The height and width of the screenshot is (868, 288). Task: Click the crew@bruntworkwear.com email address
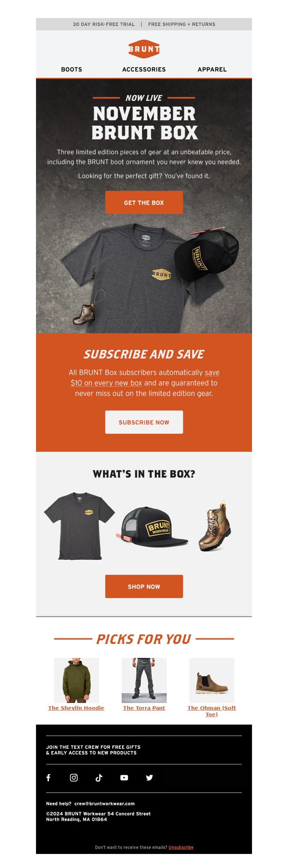click(104, 804)
